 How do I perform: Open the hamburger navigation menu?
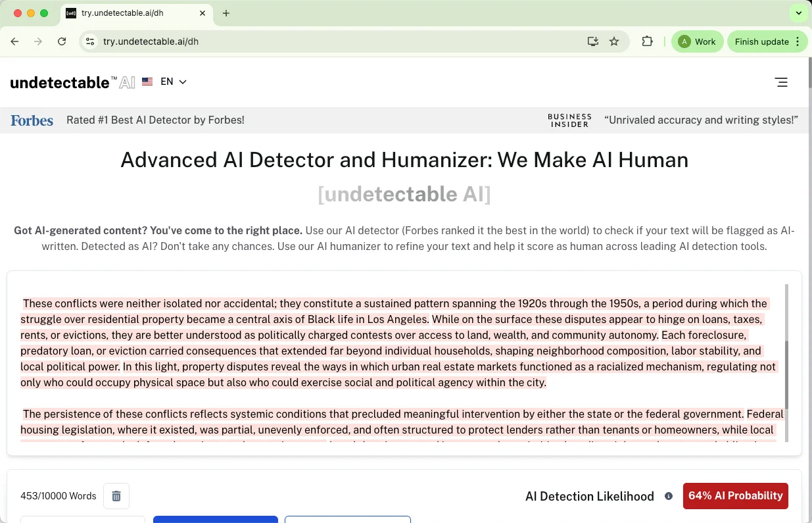pyautogui.click(x=781, y=82)
